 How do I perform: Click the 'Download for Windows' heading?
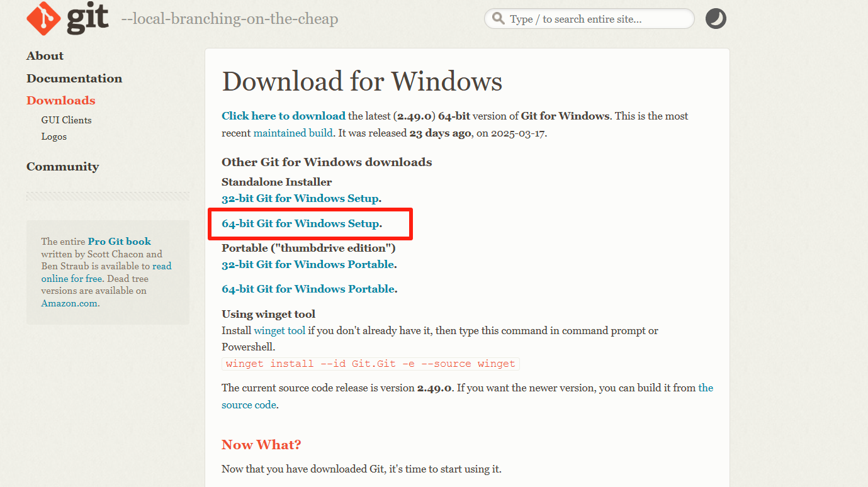tap(362, 82)
